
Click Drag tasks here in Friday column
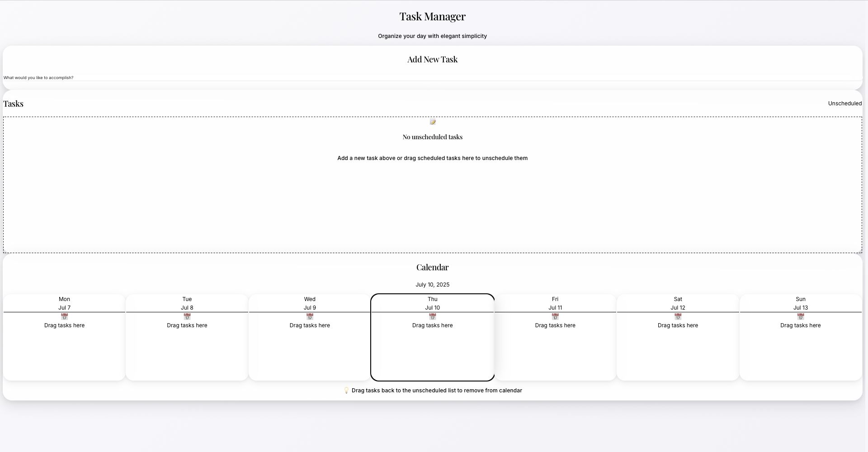[x=555, y=325]
